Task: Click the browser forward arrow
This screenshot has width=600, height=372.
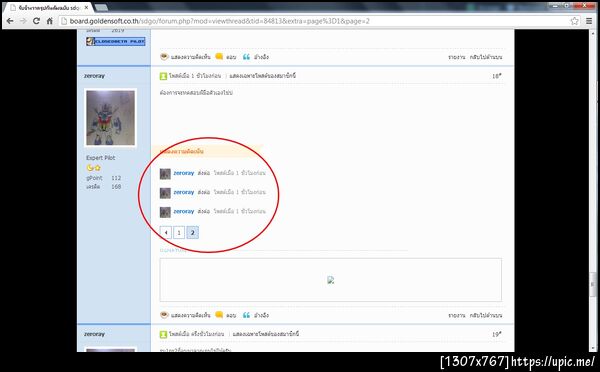Action: [23, 21]
